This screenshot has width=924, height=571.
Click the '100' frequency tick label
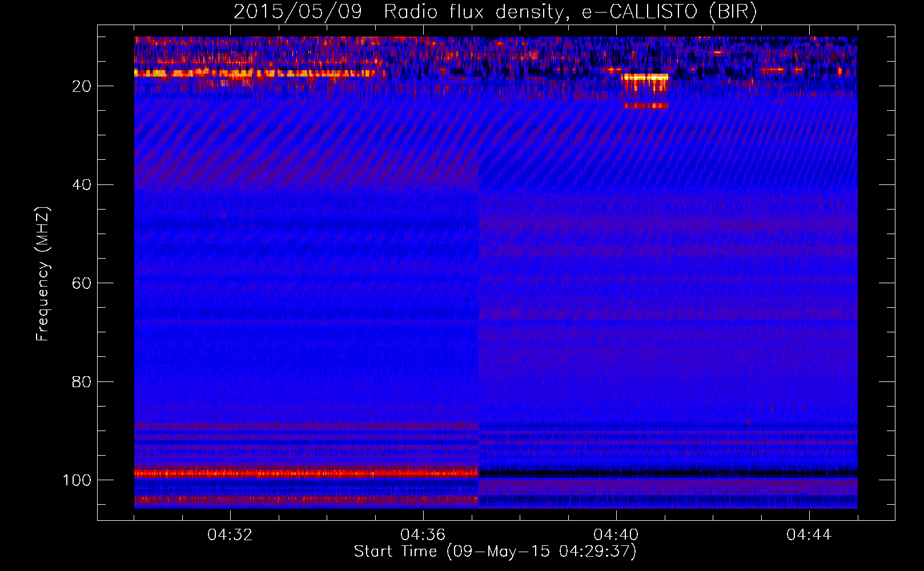[x=77, y=480]
